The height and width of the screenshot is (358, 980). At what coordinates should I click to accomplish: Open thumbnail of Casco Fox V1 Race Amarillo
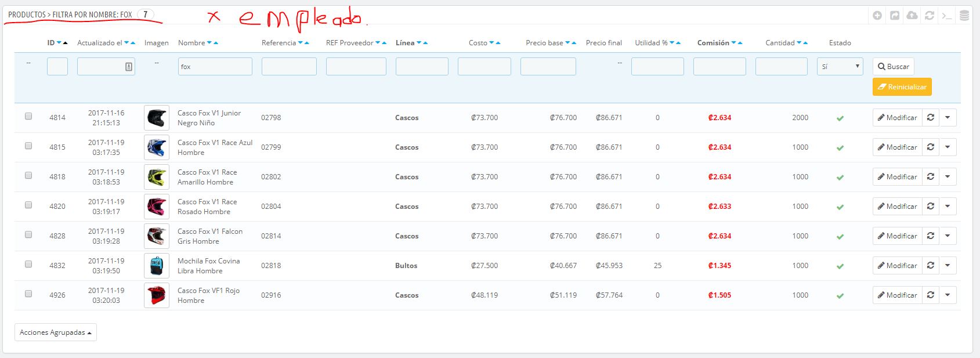pos(157,177)
